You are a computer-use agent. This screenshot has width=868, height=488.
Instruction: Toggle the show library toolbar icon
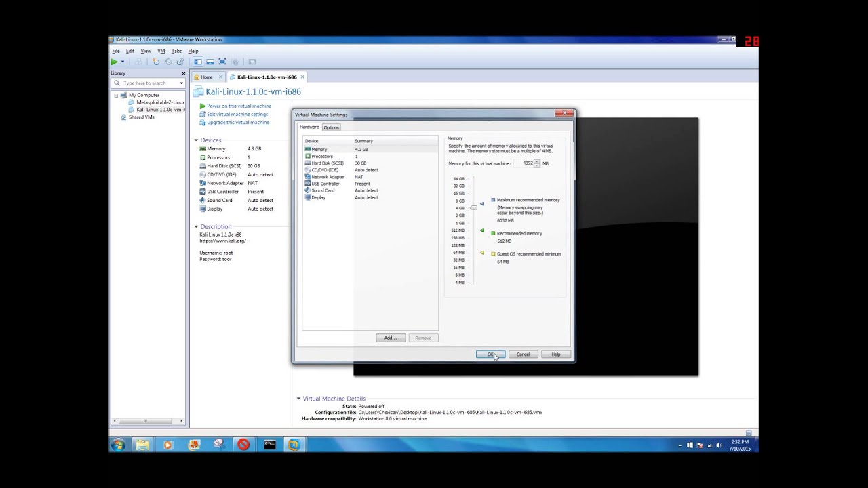198,62
